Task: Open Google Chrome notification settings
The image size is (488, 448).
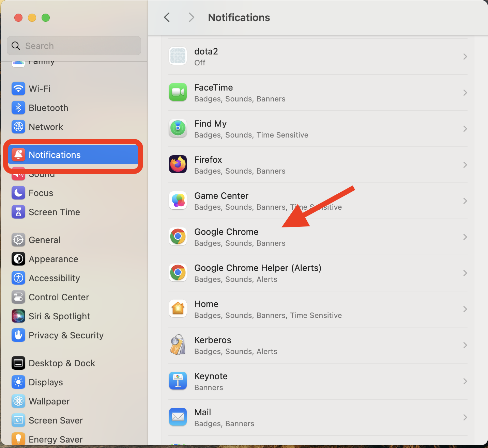Action: point(318,237)
